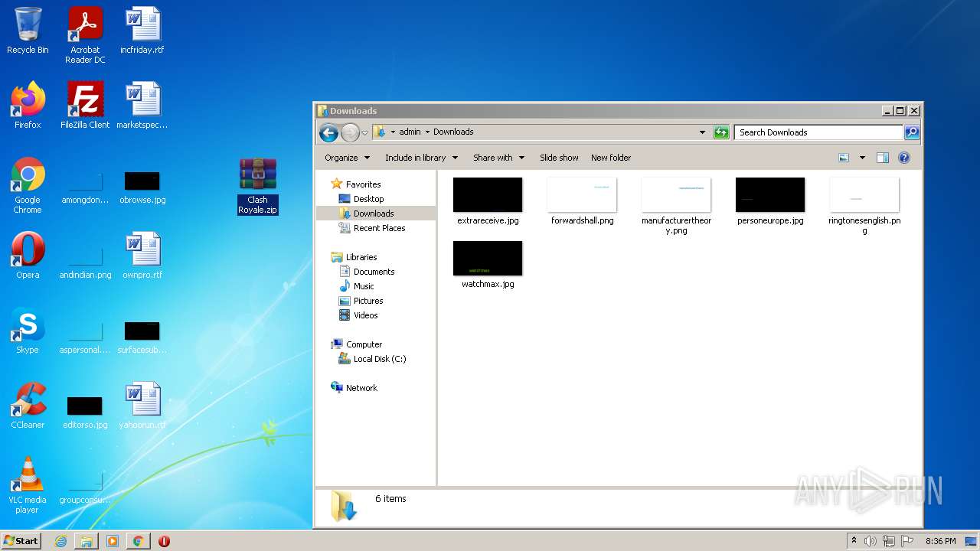Toggle the preview pane button
The height and width of the screenshot is (551, 980).
tap(882, 158)
